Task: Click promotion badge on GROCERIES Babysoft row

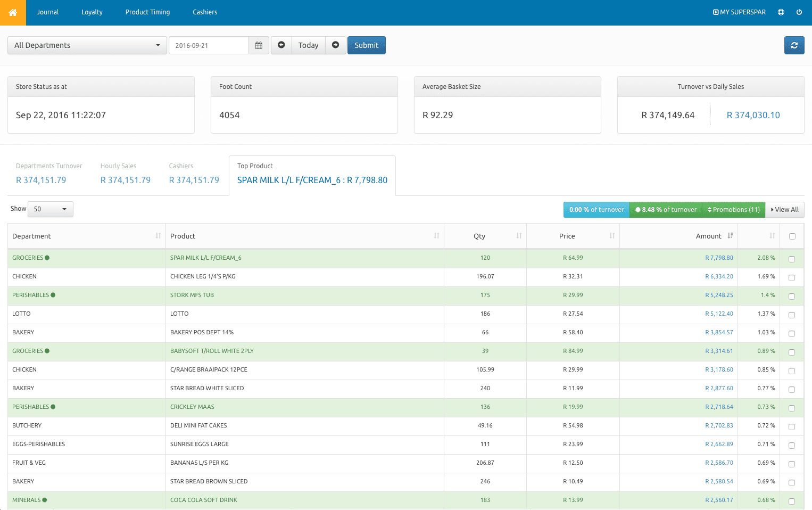Action: 47,351
